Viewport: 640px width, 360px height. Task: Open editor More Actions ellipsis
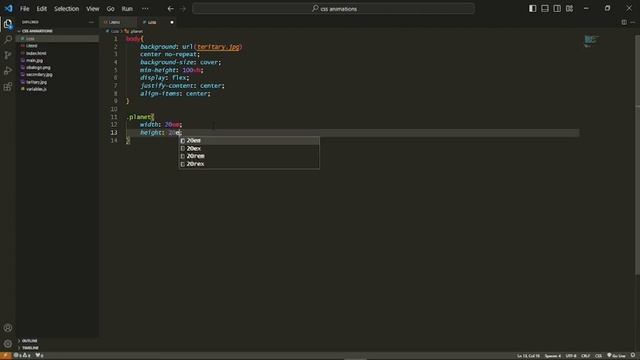click(633, 22)
